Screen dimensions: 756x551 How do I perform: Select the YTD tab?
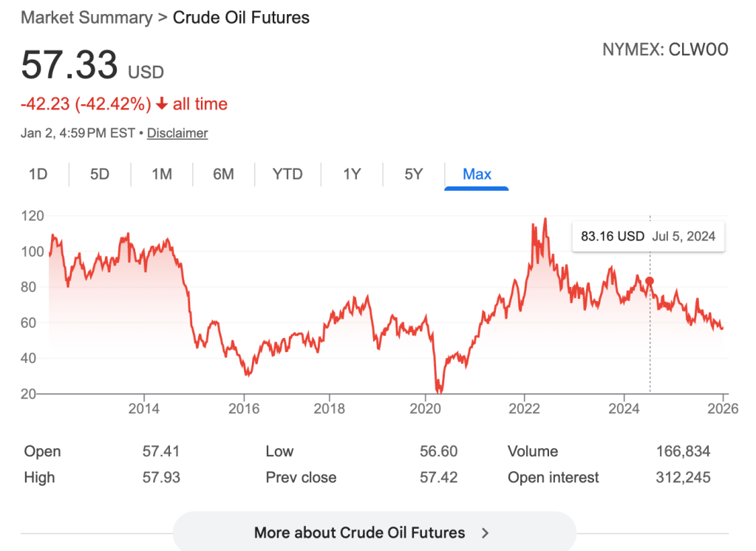[287, 175]
